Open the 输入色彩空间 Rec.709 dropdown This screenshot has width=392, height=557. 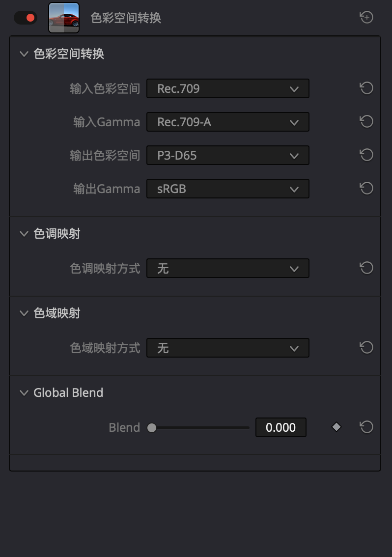point(228,88)
